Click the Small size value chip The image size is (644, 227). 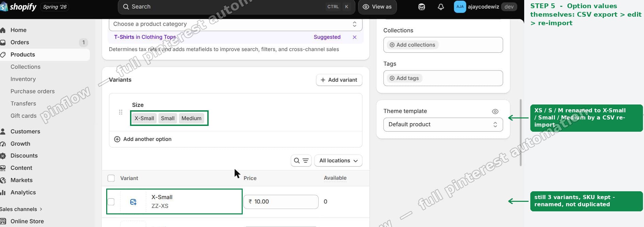coord(168,118)
